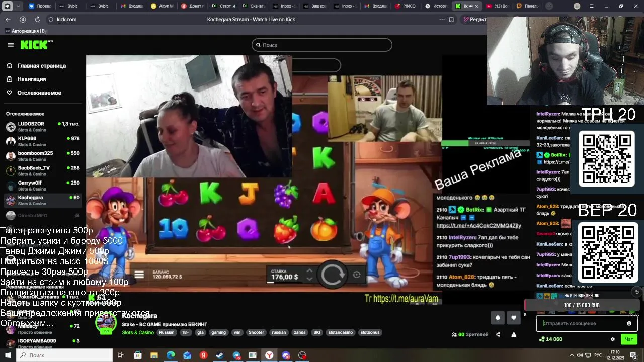Select the Russian tag
This screenshot has height=362, width=644.
167,332
